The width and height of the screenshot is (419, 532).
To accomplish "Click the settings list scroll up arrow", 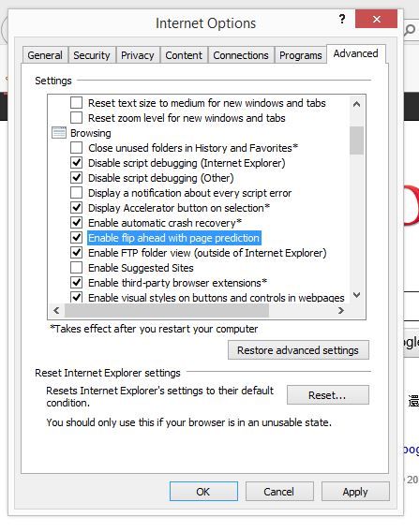I will [356, 104].
